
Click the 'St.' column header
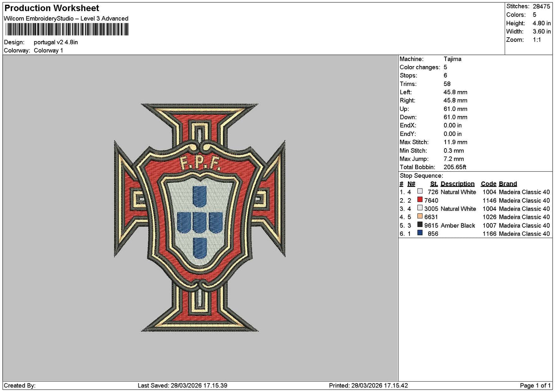click(434, 184)
